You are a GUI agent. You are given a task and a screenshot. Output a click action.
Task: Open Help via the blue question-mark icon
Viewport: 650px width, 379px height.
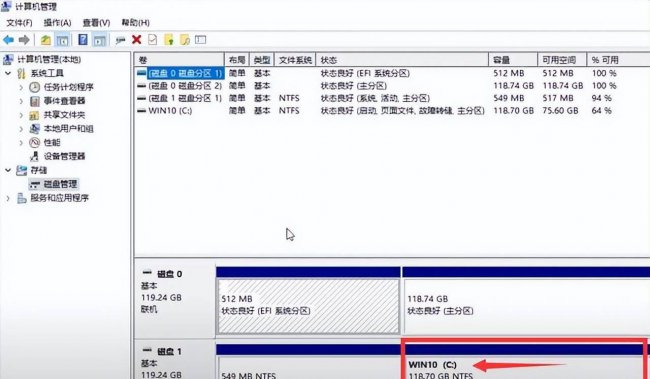83,40
